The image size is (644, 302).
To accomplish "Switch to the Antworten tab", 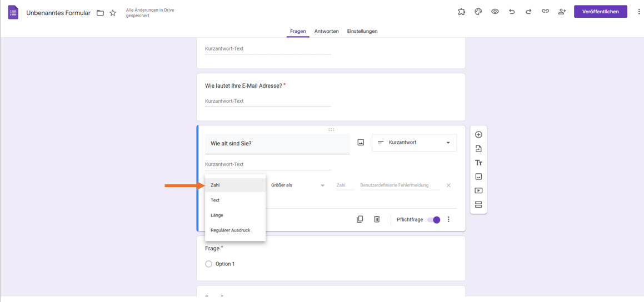I will pyautogui.click(x=326, y=31).
